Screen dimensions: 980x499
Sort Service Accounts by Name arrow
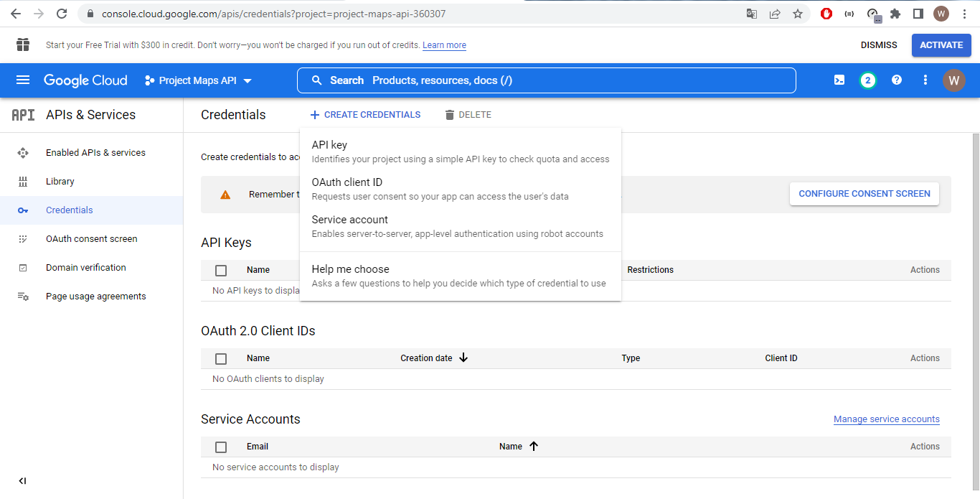pyautogui.click(x=534, y=446)
